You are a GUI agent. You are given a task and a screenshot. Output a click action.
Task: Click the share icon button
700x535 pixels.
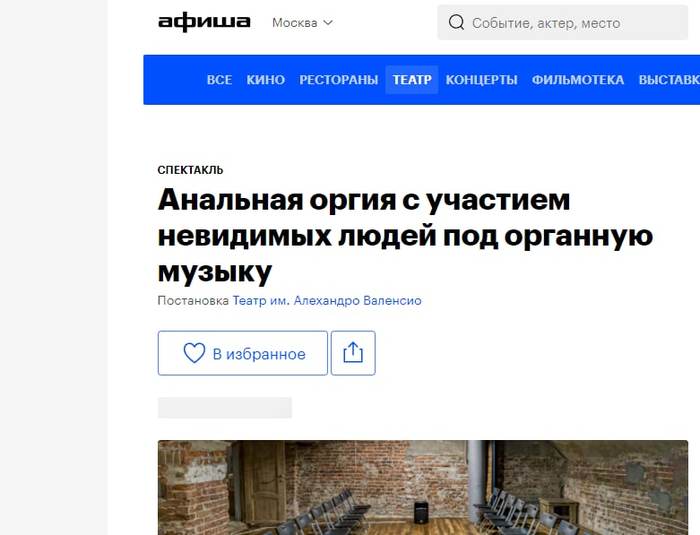353,353
